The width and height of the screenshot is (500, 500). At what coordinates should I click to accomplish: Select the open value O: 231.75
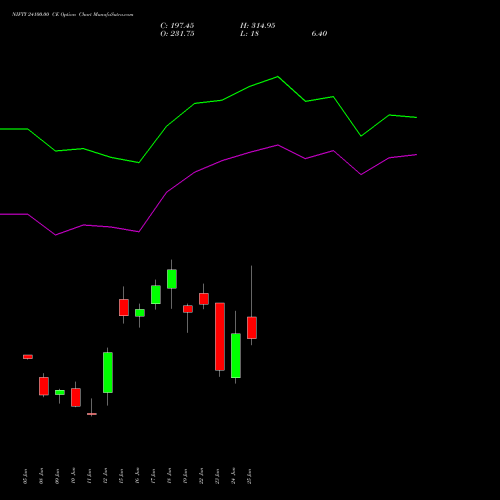tap(177, 34)
